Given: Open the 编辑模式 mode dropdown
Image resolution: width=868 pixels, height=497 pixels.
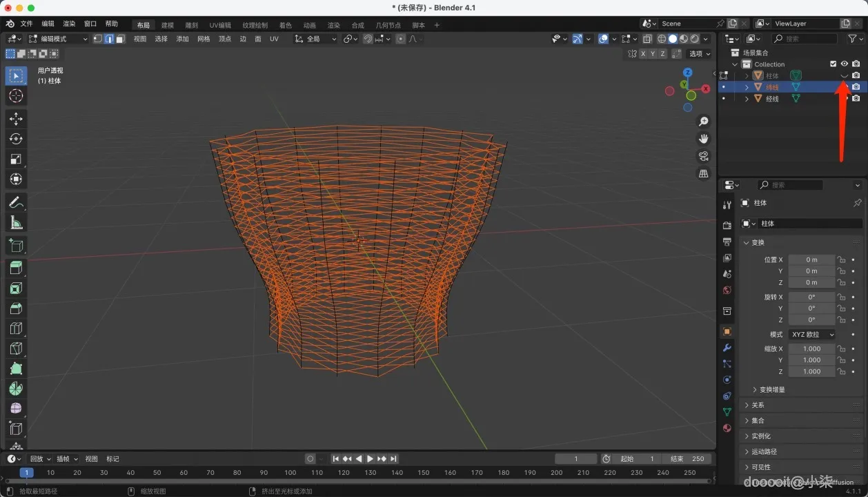Looking at the screenshot, I should (x=59, y=39).
